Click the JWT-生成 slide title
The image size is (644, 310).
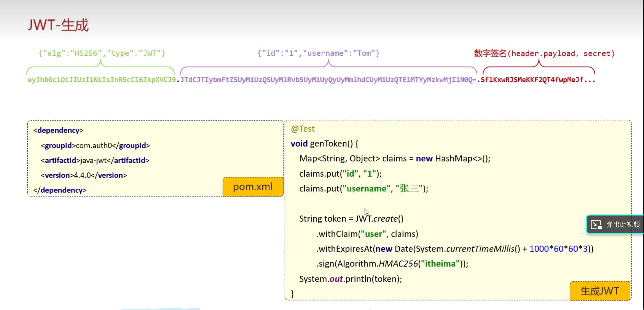point(58,25)
